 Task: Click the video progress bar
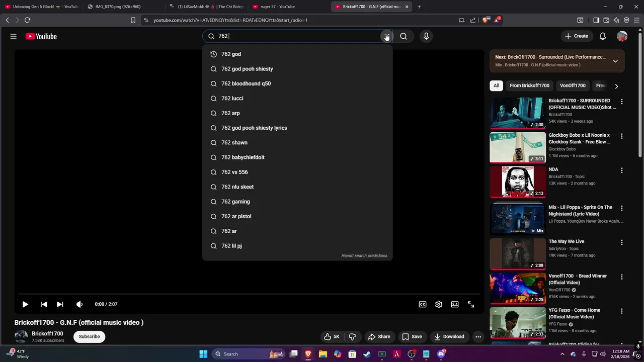pyautogui.click(x=249, y=294)
